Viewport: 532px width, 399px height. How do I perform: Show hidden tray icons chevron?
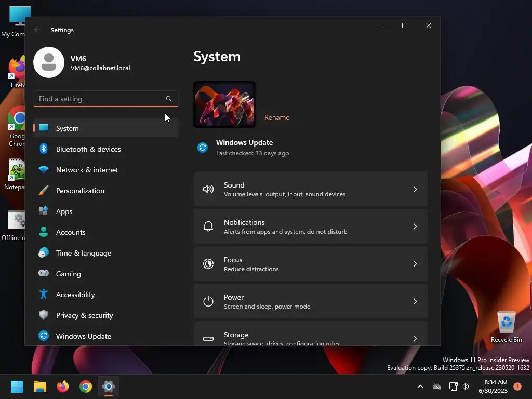tap(420, 387)
